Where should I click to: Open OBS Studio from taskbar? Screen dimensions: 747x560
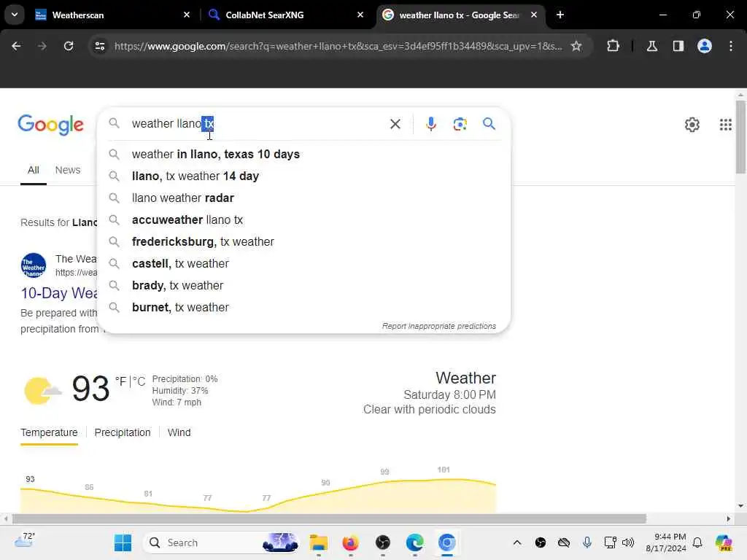[382, 542]
